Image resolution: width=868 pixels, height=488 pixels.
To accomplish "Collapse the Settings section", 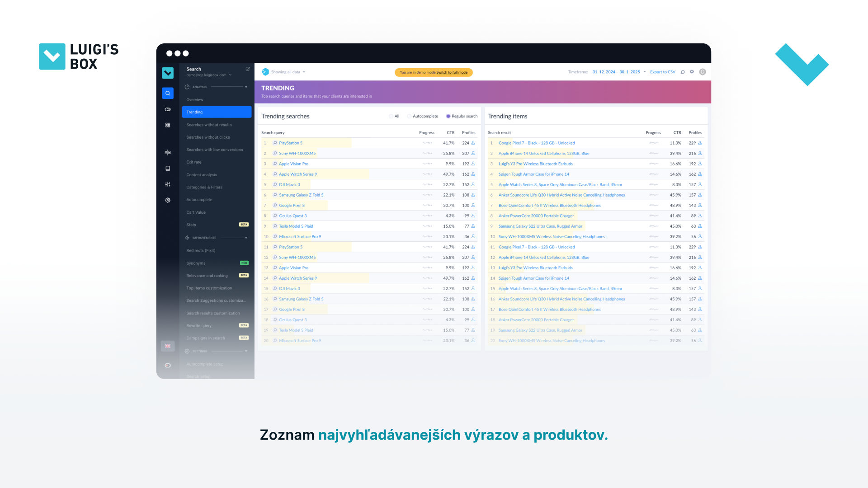I will [x=246, y=351].
